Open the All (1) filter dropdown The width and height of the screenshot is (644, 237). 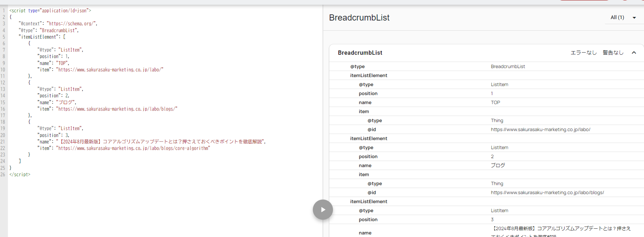pos(624,17)
